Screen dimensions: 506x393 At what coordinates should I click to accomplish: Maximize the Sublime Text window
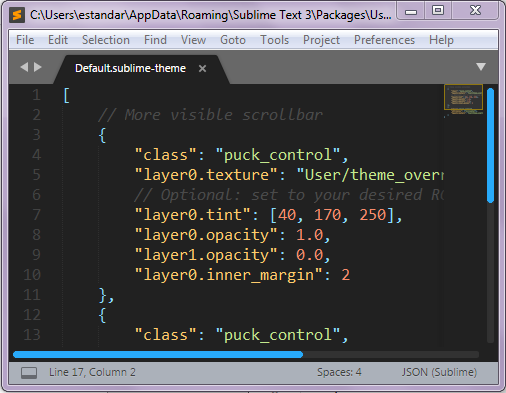pos(438,11)
